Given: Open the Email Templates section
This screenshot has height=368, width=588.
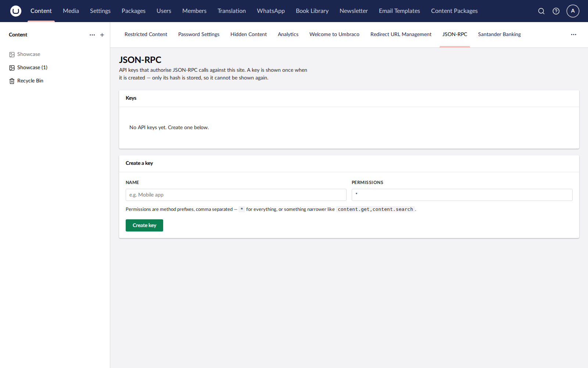Looking at the screenshot, I should (399, 11).
